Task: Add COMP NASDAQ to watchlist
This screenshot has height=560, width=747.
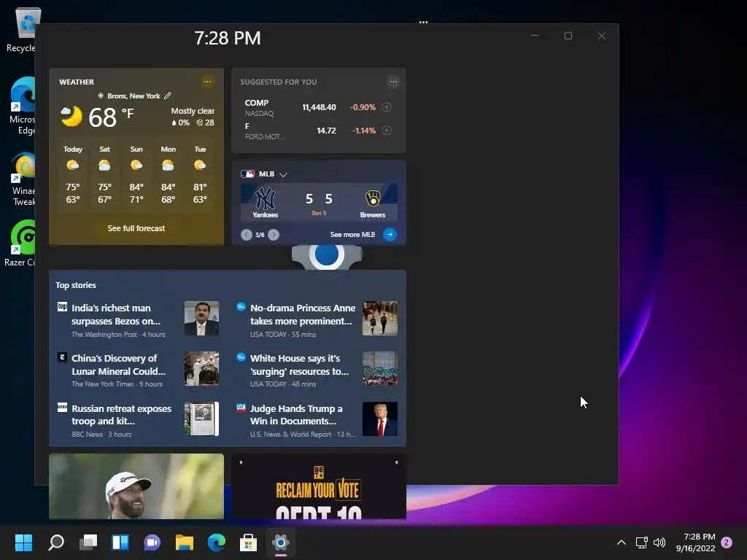Action: click(x=387, y=107)
